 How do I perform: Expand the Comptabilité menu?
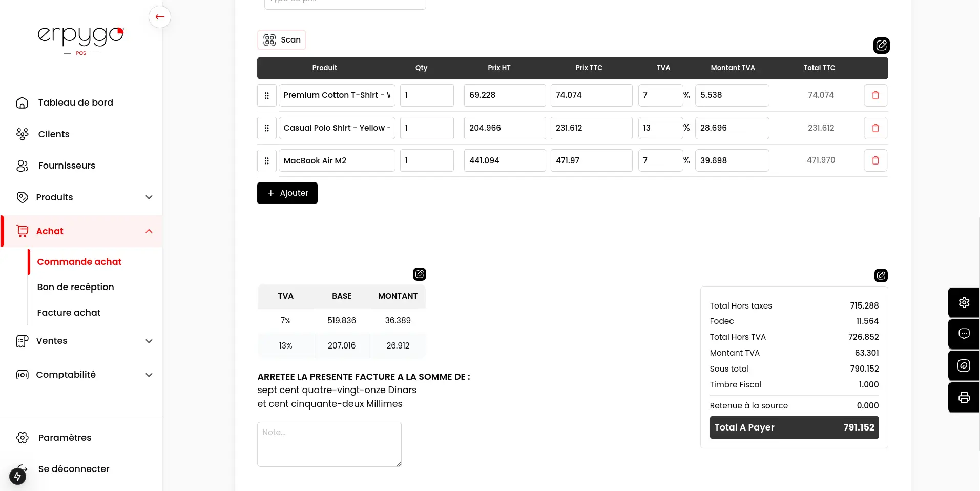pyautogui.click(x=149, y=375)
